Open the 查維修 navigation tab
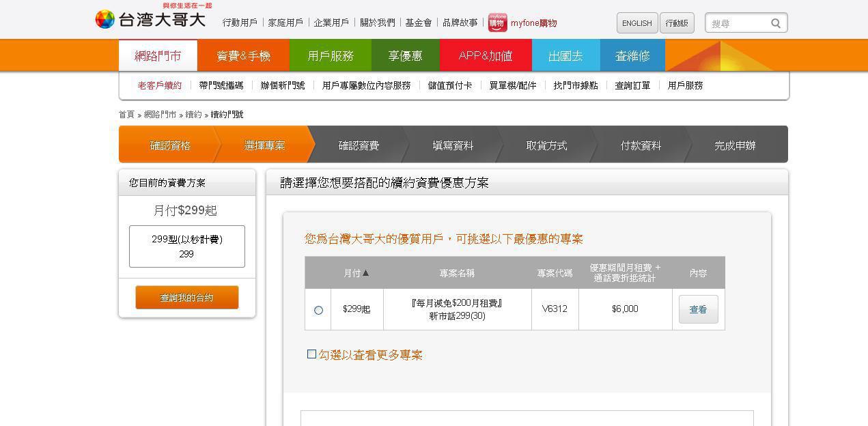Viewport: 868px width, 426px height. point(632,56)
